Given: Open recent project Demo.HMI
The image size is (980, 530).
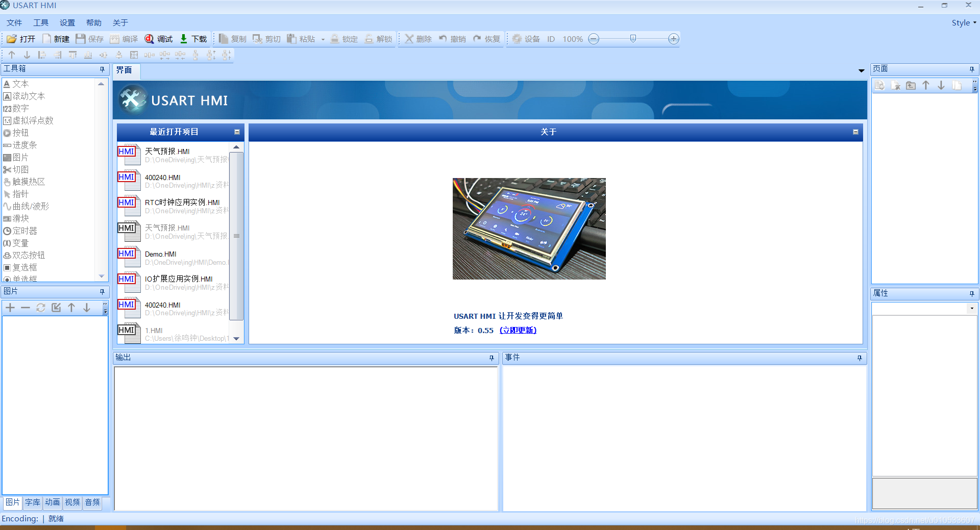Looking at the screenshot, I should click(174, 258).
